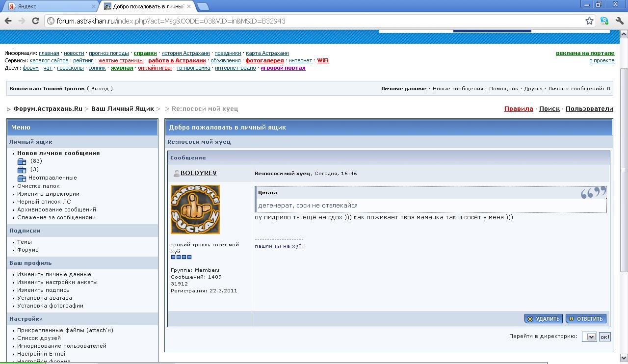Select the Добро пожаловать в личный tab

[149, 6]
